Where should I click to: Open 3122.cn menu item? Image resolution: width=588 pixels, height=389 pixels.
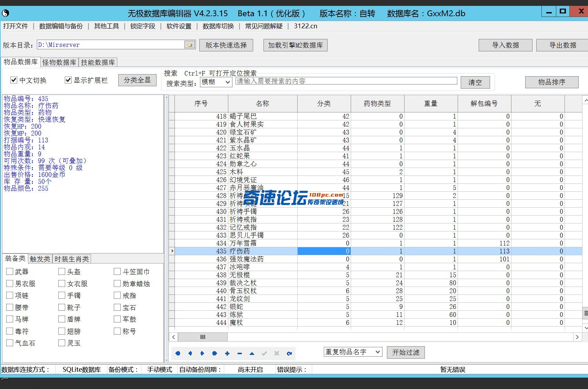306,26
